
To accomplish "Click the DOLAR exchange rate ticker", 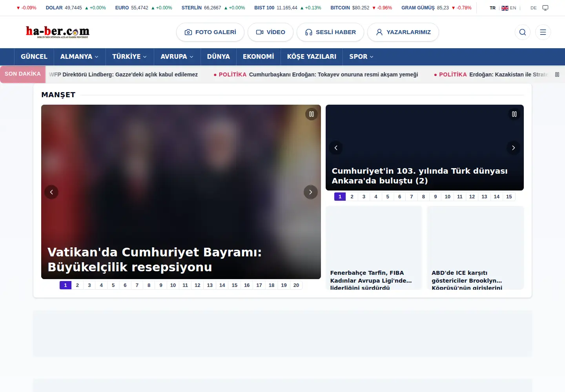I will point(76,8).
